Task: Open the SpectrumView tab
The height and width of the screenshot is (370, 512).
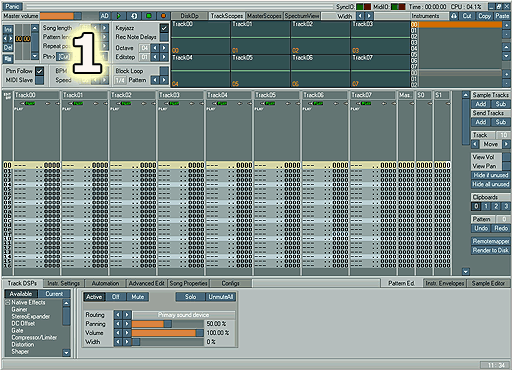Action: (x=302, y=16)
